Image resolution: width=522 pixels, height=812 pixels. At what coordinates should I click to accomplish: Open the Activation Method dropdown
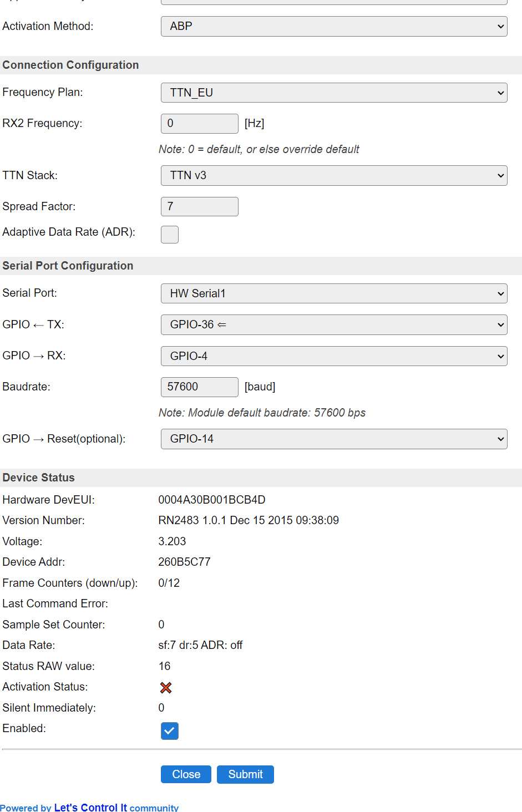coord(333,26)
